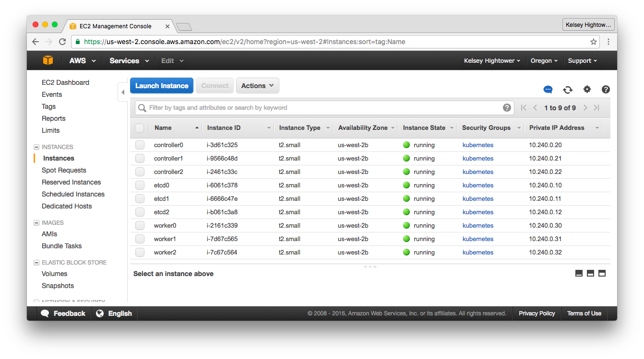Click the AWS cube logo
The height and width of the screenshot is (359, 644).
click(48, 60)
